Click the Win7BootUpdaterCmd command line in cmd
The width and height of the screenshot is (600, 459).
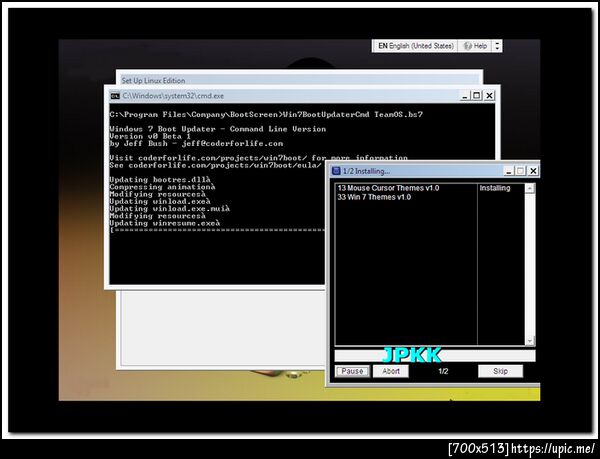266,114
